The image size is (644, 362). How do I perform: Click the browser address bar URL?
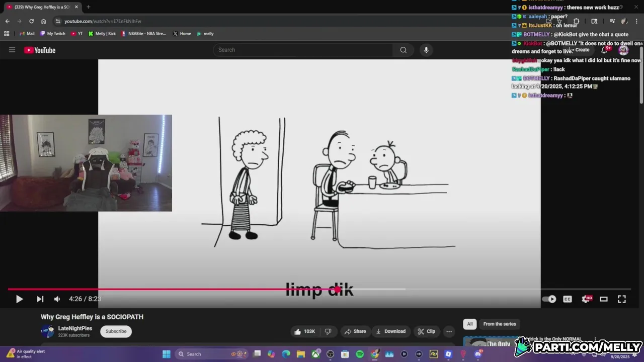click(x=103, y=21)
